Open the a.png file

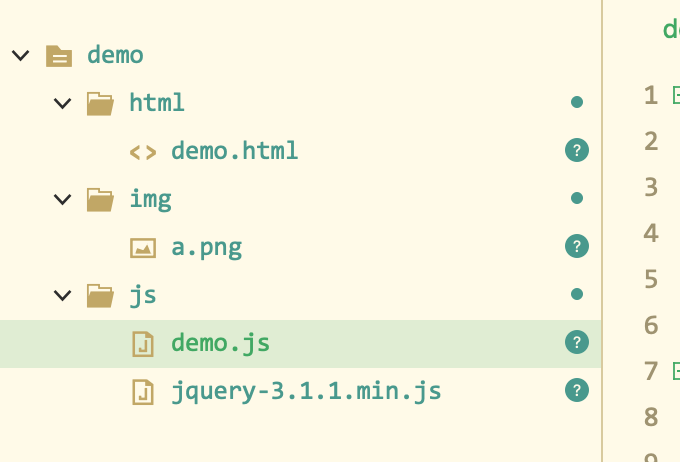point(206,248)
